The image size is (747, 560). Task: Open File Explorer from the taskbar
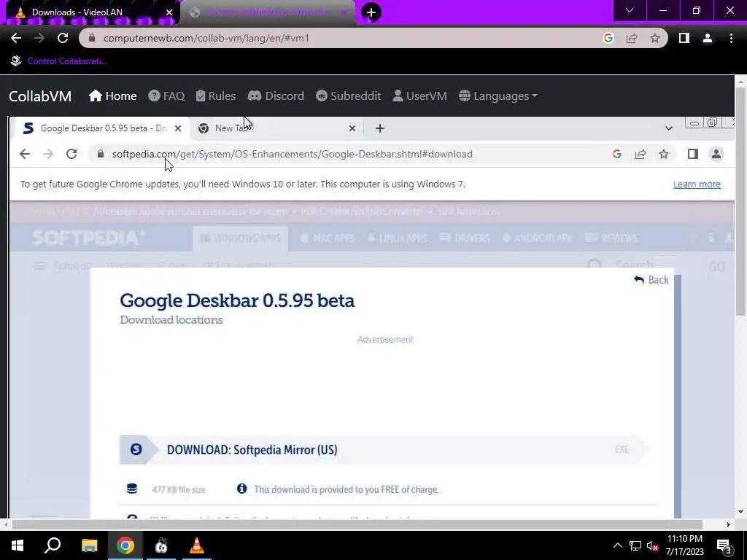click(x=89, y=545)
